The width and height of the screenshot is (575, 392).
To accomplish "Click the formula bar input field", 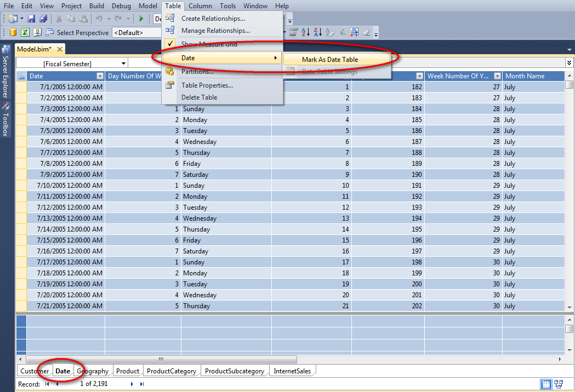I will tap(346, 62).
